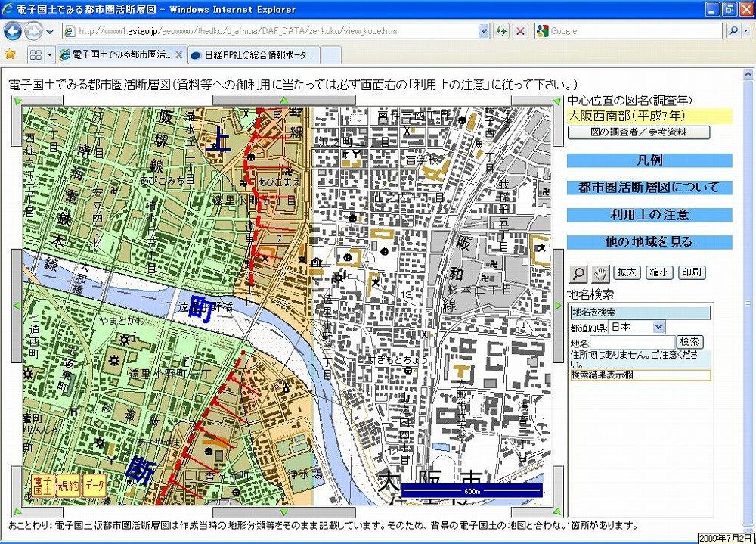Open the Favorites star icon
The image size is (756, 544).
click(10, 54)
